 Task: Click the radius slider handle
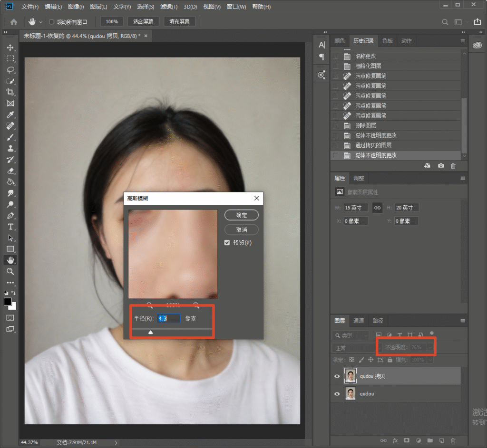point(150,332)
